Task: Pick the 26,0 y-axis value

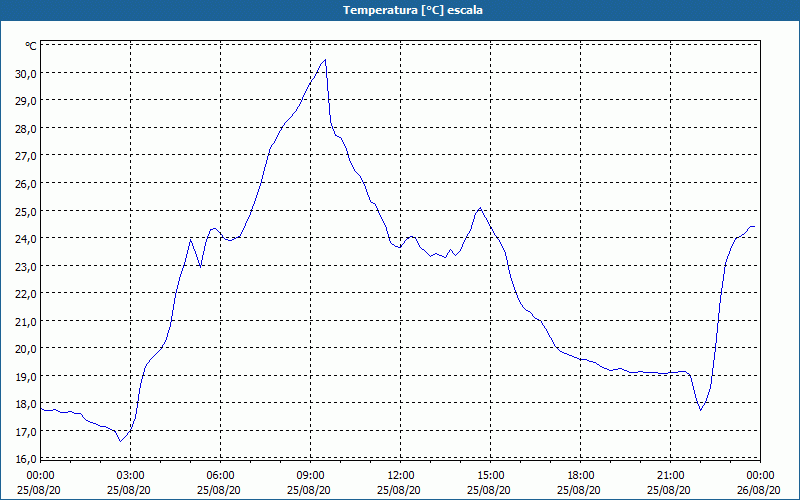Action: [x=27, y=184]
